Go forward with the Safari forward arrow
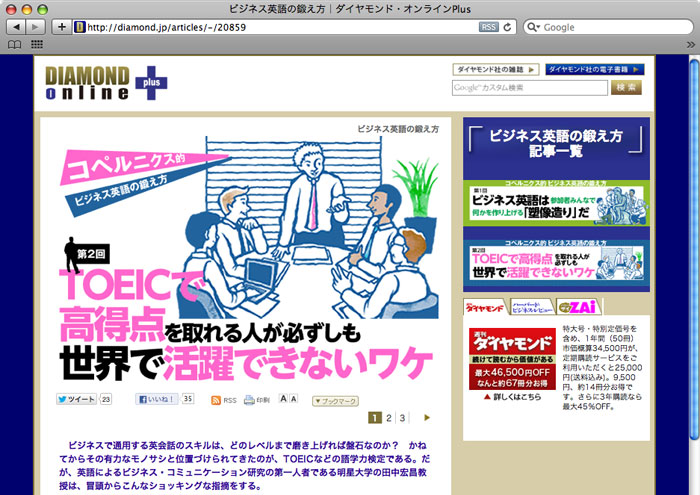 pos(35,27)
